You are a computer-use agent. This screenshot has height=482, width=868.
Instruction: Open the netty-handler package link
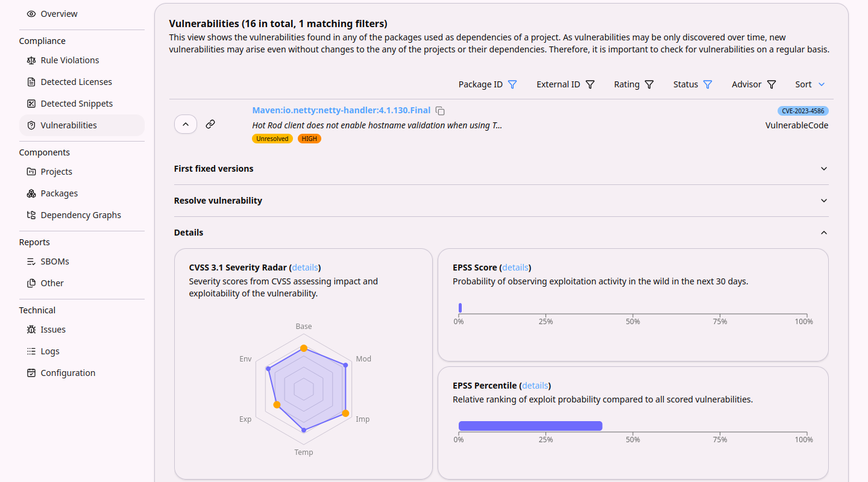pos(341,110)
